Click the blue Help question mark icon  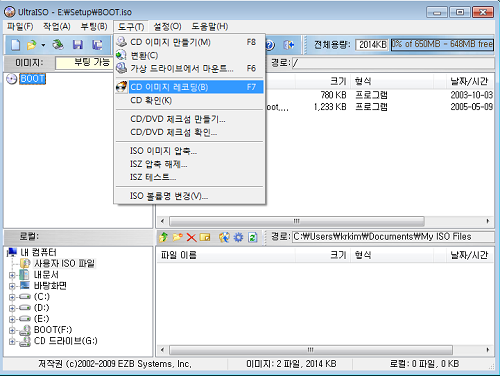pos(270,45)
